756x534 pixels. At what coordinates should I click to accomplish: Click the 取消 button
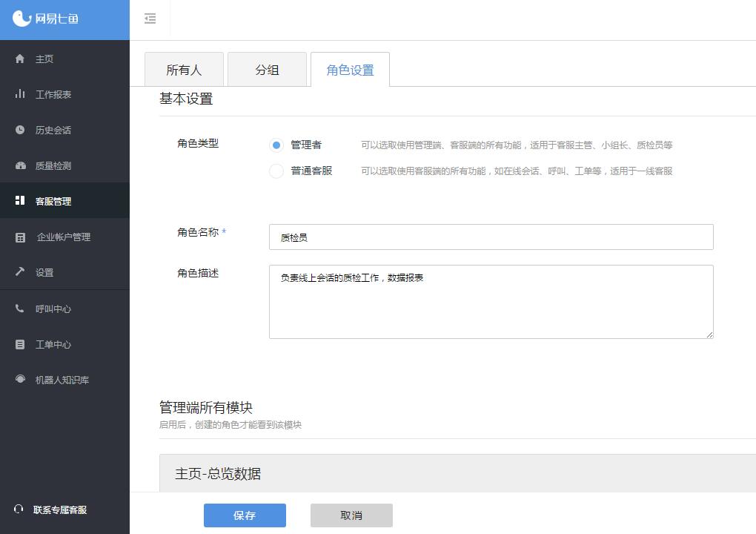click(x=351, y=515)
